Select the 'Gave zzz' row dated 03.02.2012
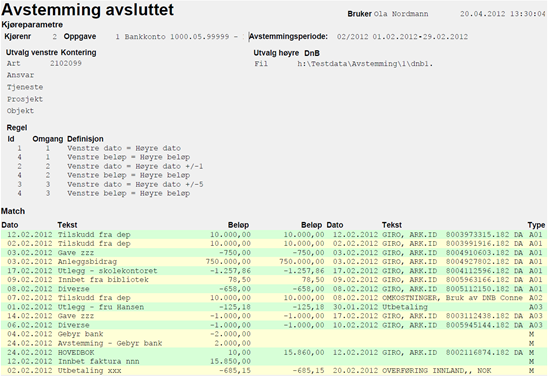The image size is (548, 376). (x=274, y=253)
